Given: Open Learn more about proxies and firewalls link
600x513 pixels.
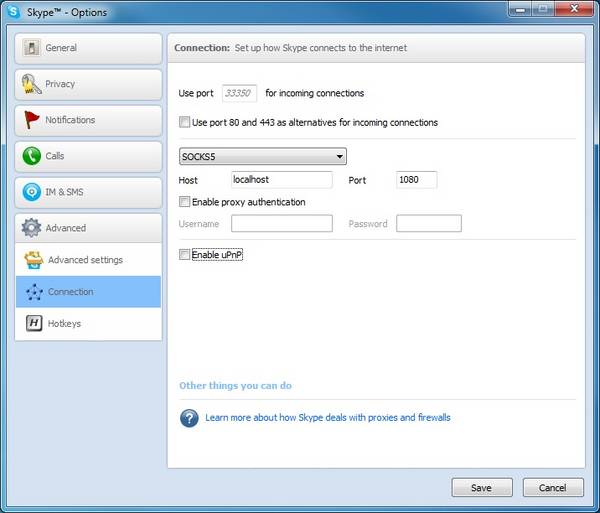Looking at the screenshot, I should [x=328, y=417].
